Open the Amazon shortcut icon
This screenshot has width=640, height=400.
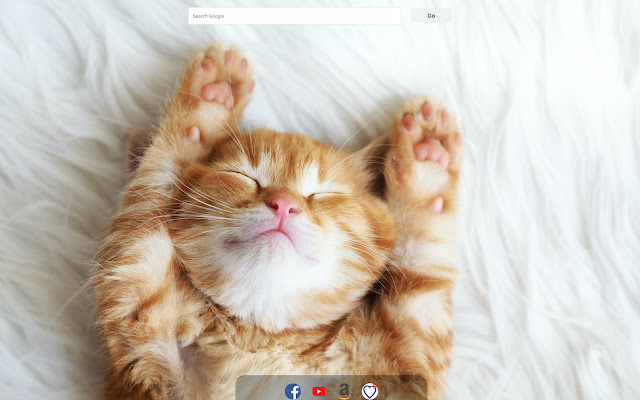[x=344, y=391]
